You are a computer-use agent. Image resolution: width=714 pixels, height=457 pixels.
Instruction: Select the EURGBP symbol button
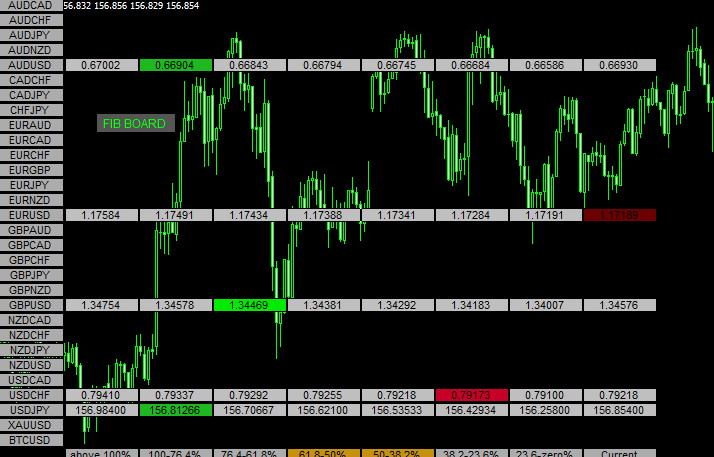[x=32, y=170]
